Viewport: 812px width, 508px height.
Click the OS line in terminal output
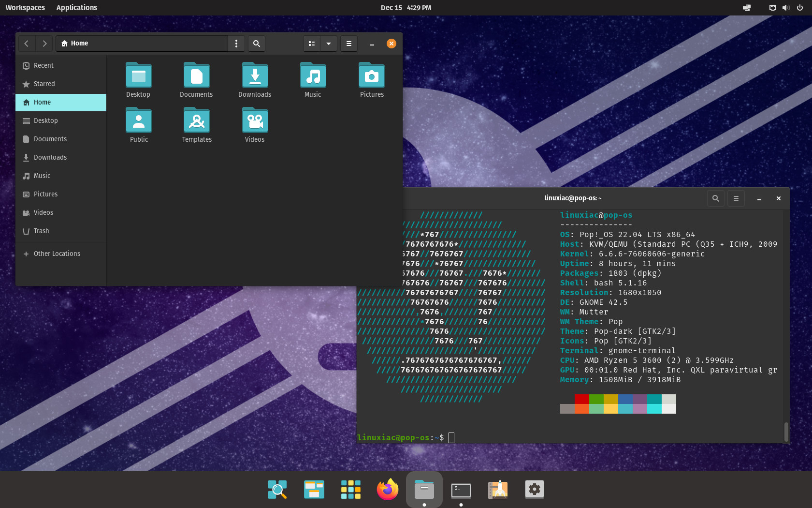tap(627, 235)
